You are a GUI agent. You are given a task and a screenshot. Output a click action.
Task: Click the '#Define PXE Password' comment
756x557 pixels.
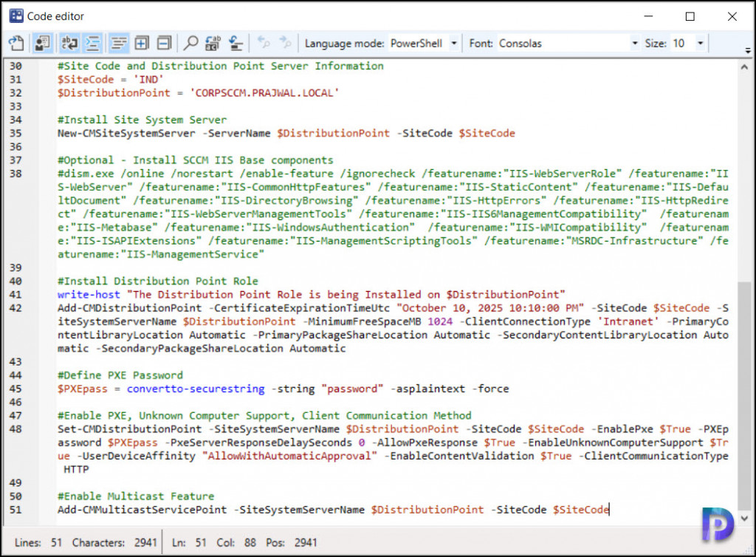click(120, 375)
